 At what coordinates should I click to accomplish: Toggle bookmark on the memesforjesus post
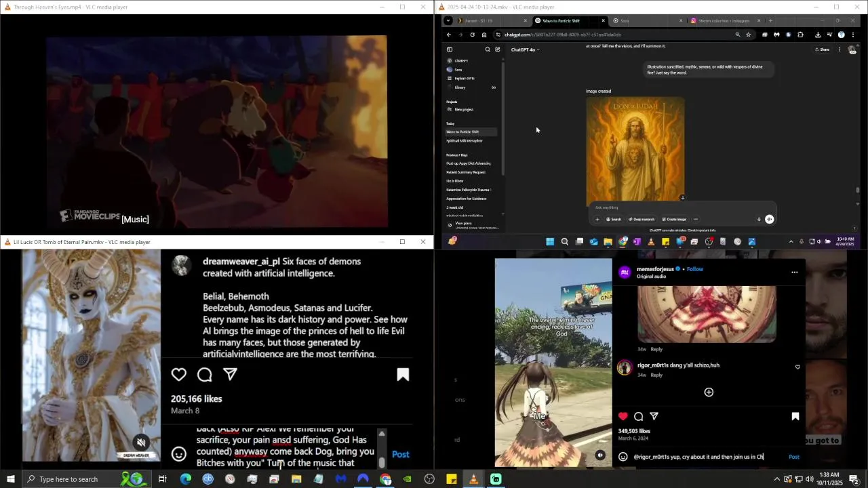point(795,416)
